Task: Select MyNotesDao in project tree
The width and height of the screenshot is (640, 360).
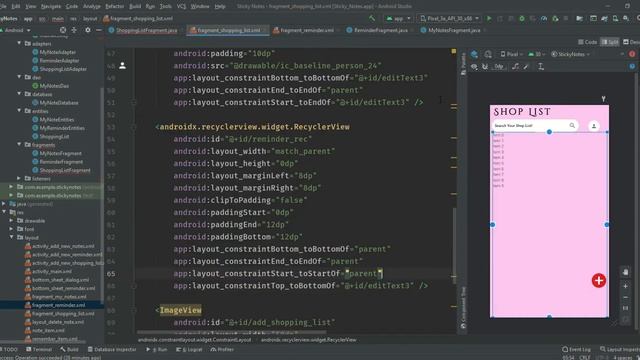Action: [54, 86]
